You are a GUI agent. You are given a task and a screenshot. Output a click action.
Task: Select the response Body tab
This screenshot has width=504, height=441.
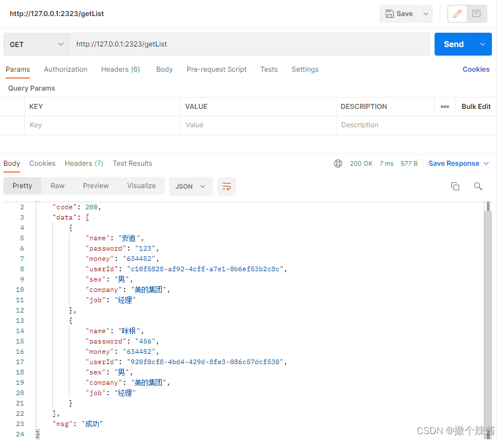(x=12, y=163)
